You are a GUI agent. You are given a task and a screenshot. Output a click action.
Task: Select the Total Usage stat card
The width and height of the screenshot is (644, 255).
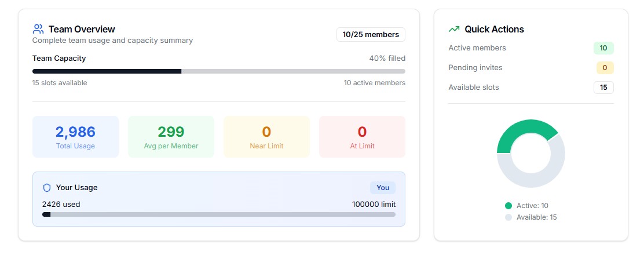[x=75, y=137]
